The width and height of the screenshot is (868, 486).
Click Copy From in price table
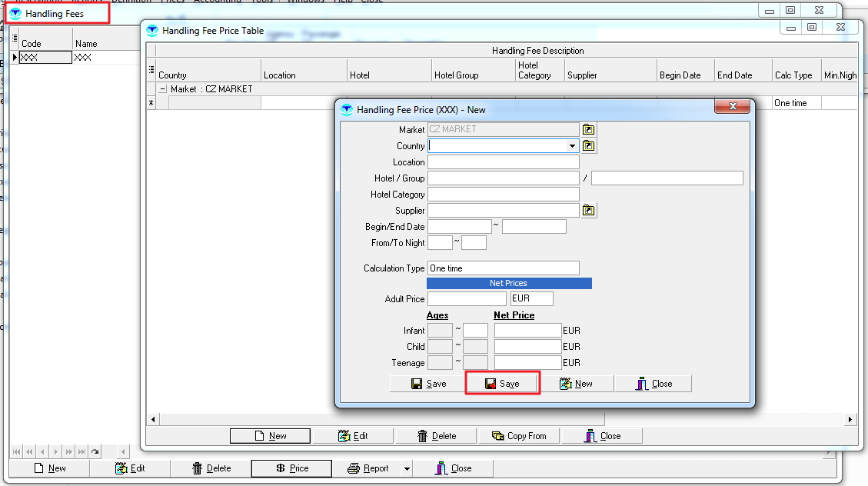tap(519, 436)
